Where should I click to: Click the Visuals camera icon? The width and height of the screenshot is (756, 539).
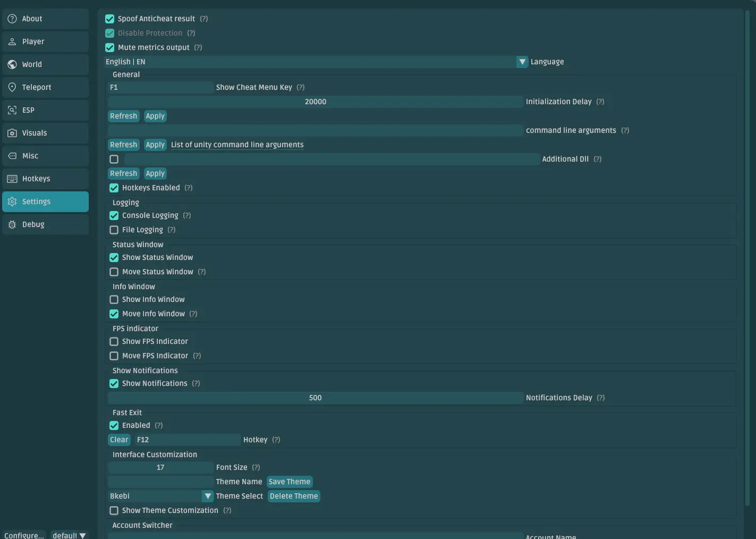(x=12, y=133)
